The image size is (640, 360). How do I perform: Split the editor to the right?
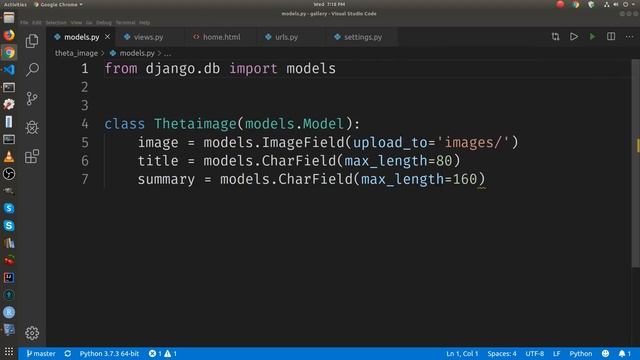(x=611, y=37)
